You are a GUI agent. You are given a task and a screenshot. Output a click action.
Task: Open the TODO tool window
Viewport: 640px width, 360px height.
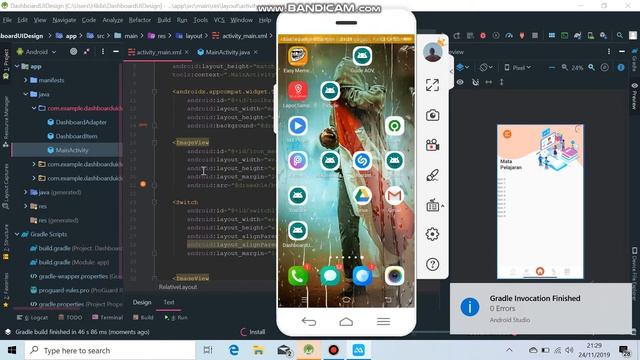pos(70,317)
